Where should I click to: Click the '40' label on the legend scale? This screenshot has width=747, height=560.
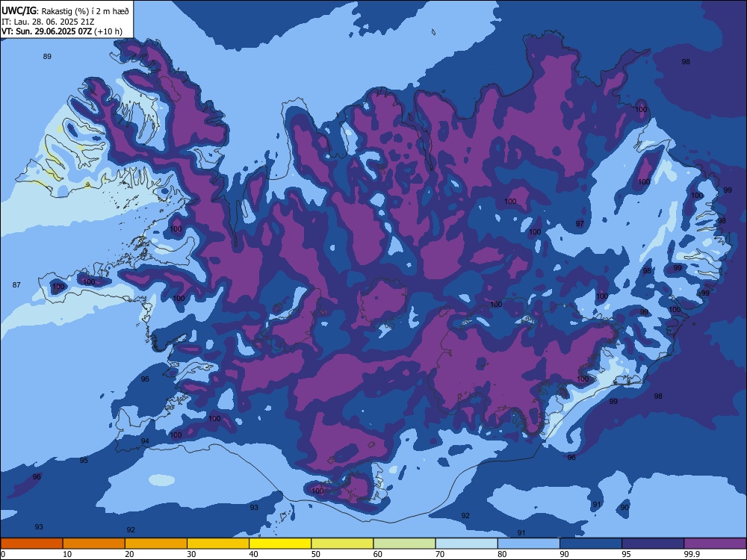click(x=253, y=554)
